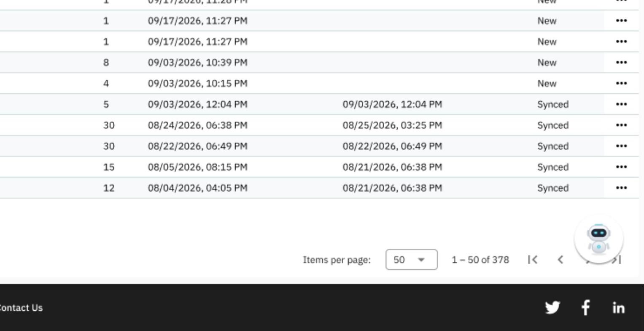Screen dimensions: 644x331
Task: Go to first page of results
Action: (533, 260)
